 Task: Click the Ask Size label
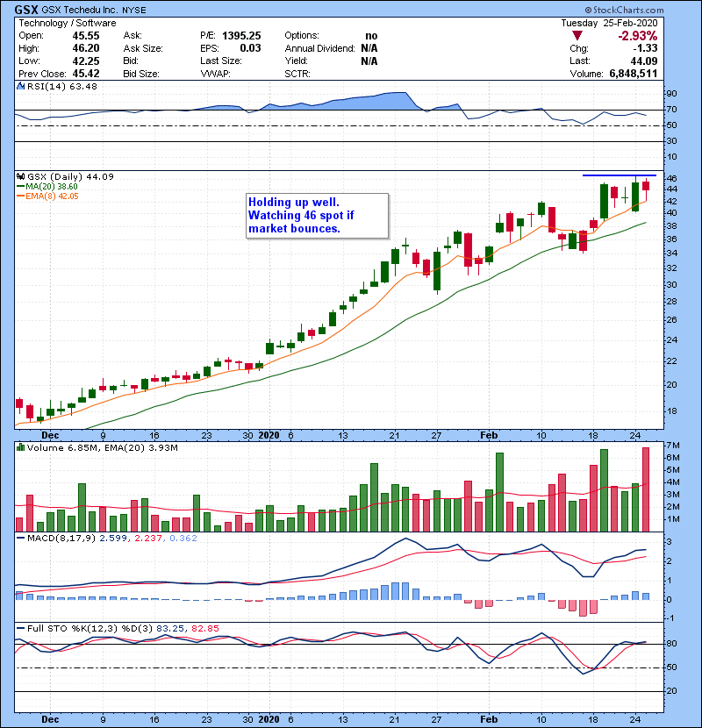point(143,48)
